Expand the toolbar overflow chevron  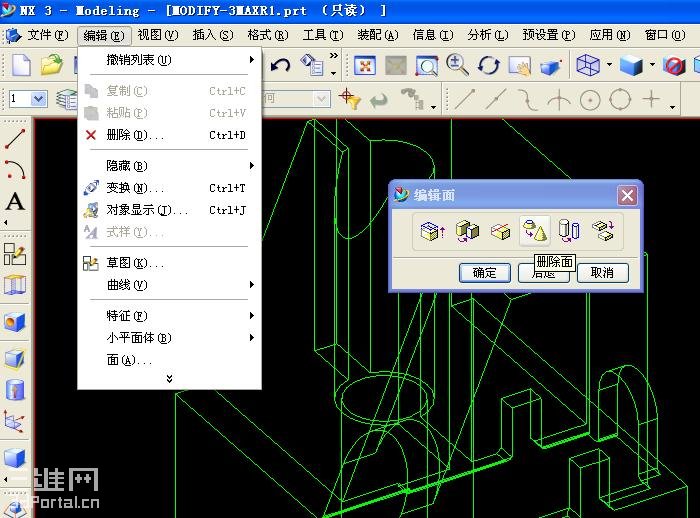[x=333, y=56]
